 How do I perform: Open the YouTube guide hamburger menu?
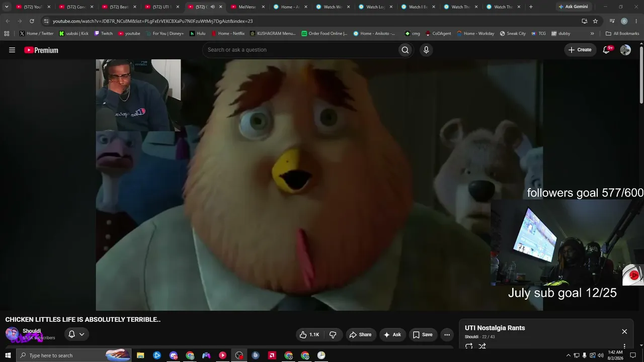click(x=12, y=50)
